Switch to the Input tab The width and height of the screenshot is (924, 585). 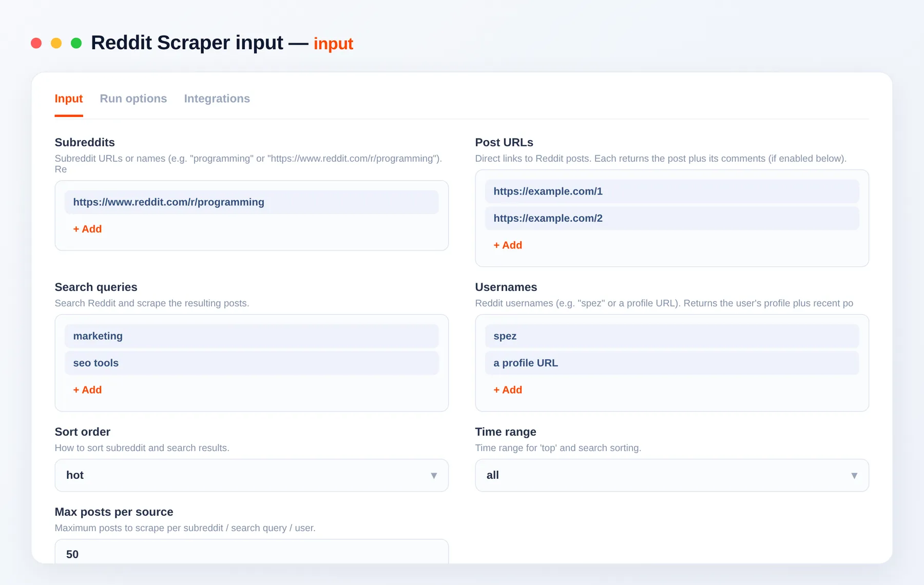(69, 99)
